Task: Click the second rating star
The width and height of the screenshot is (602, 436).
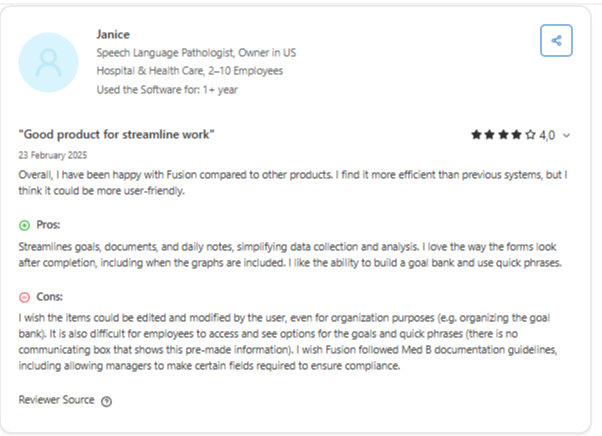Action: point(490,135)
